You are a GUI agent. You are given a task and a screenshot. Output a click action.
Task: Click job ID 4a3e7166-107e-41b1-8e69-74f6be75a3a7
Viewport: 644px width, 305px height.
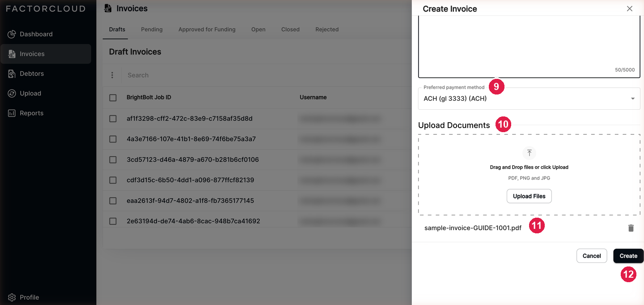(x=191, y=139)
